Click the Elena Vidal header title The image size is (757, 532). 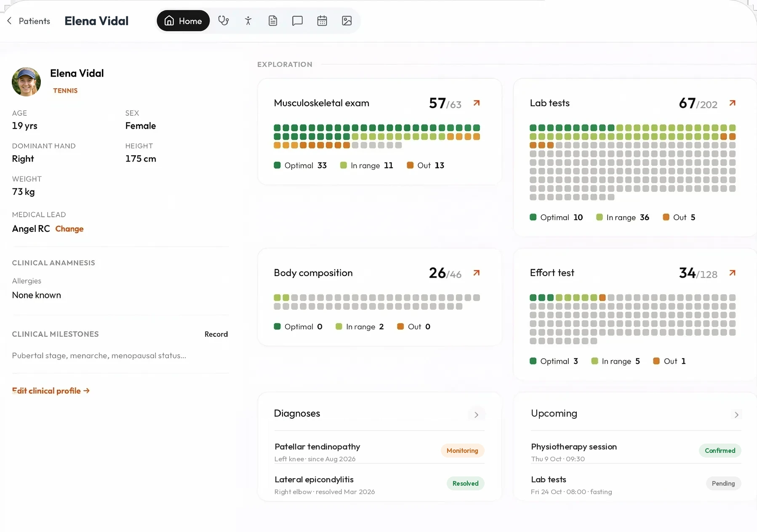[96, 21]
